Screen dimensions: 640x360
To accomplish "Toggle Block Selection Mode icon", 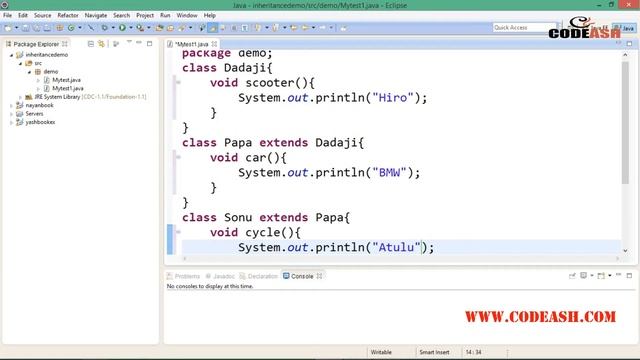I will (234, 28).
